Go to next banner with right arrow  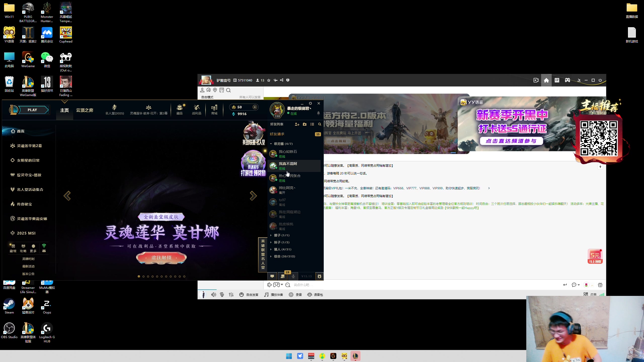point(253,196)
